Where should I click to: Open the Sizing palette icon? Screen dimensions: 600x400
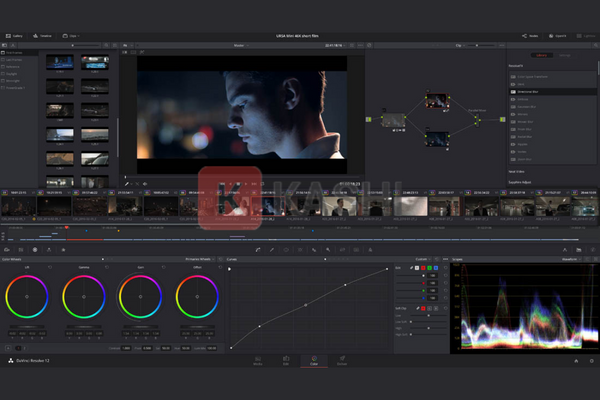(x=342, y=250)
